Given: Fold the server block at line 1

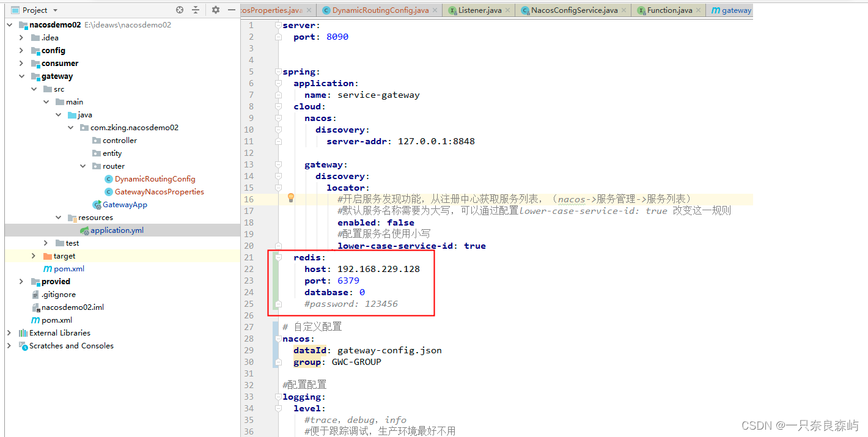Looking at the screenshot, I should pos(278,25).
